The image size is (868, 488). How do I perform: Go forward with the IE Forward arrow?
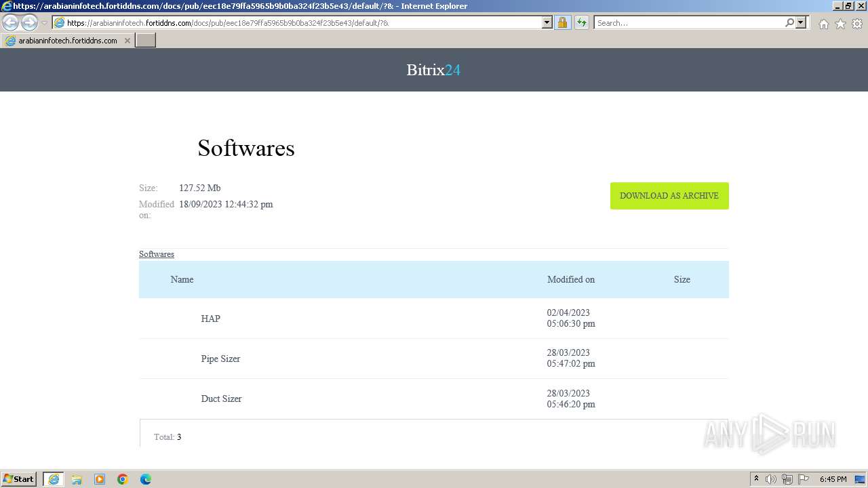coord(29,23)
